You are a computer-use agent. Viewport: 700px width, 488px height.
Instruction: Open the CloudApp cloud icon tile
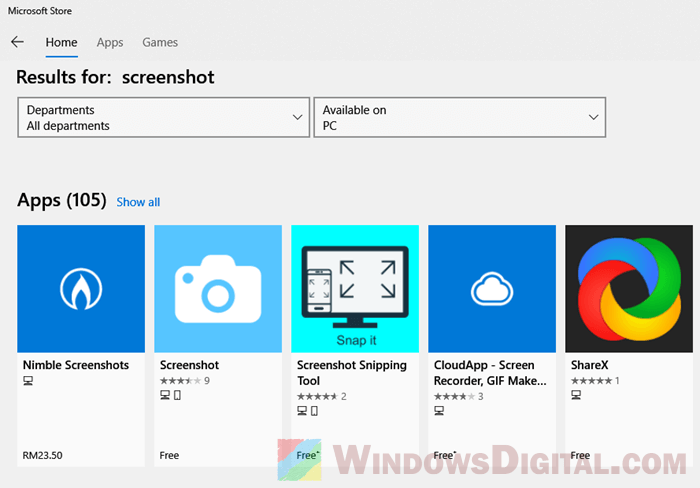click(492, 289)
